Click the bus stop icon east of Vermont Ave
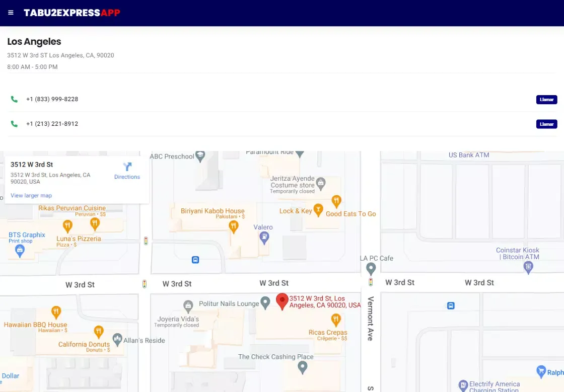Image resolution: width=564 pixels, height=392 pixels. coord(451,306)
